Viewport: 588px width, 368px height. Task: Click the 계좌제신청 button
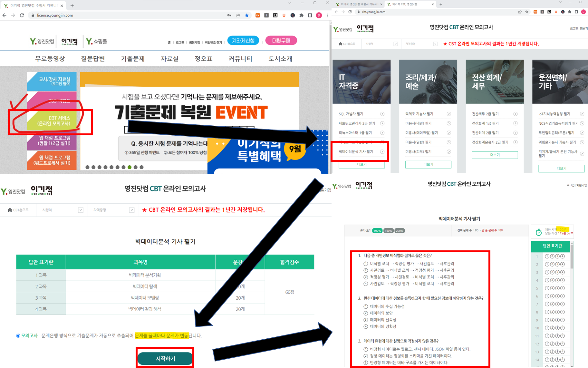tap(243, 41)
